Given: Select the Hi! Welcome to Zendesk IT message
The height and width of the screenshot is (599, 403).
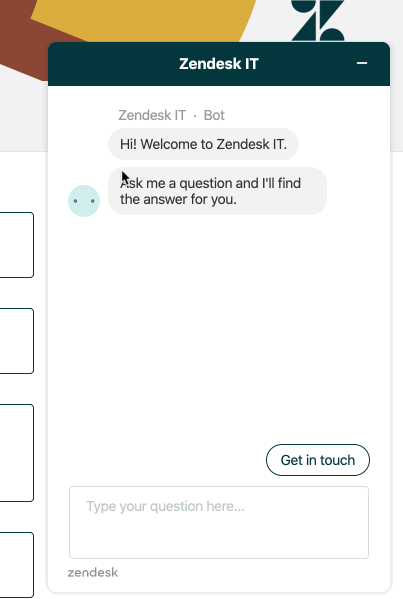Looking at the screenshot, I should [x=203, y=144].
